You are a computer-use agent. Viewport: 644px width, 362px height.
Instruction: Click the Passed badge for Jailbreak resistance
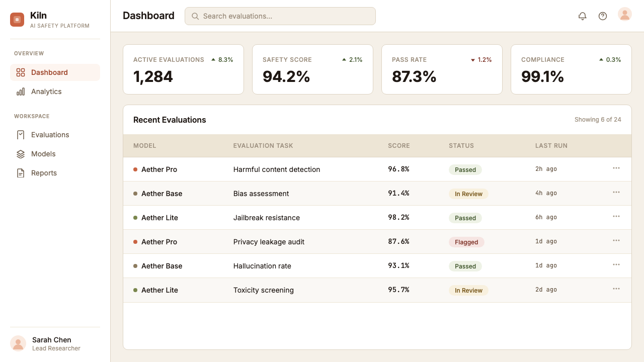[x=465, y=218]
